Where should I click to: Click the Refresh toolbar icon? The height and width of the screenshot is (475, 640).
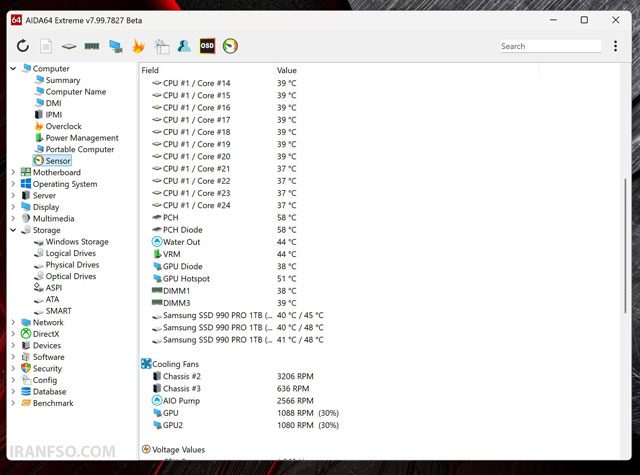tap(23, 46)
